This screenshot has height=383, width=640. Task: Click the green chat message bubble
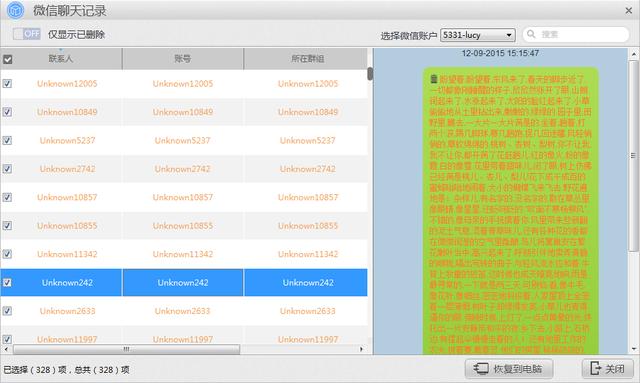510,211
